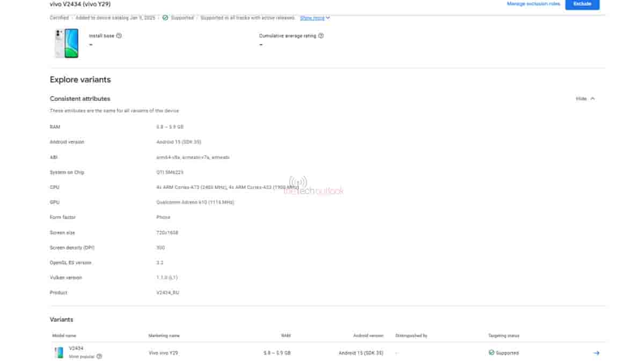Expand Show more device details
Screen dimensions: 644x362
click(314, 18)
